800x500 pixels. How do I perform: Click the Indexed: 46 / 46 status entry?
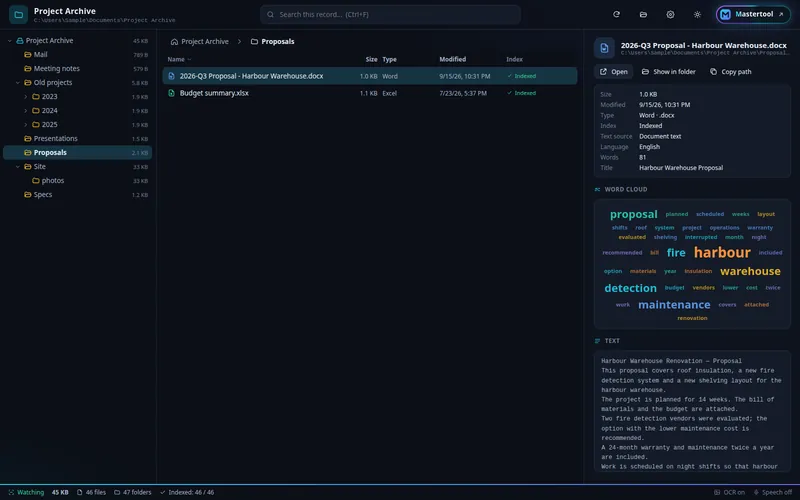[187, 492]
